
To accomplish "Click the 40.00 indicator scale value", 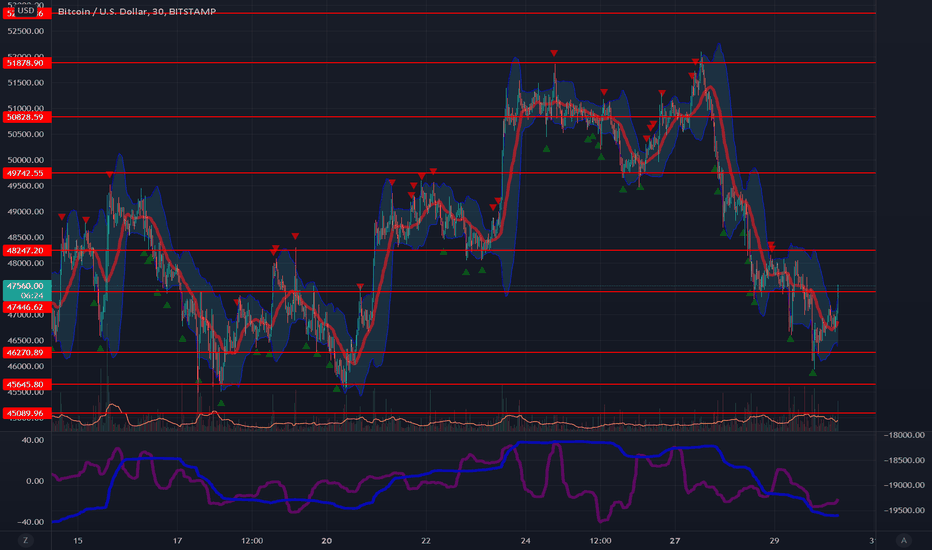I will tap(33, 440).
